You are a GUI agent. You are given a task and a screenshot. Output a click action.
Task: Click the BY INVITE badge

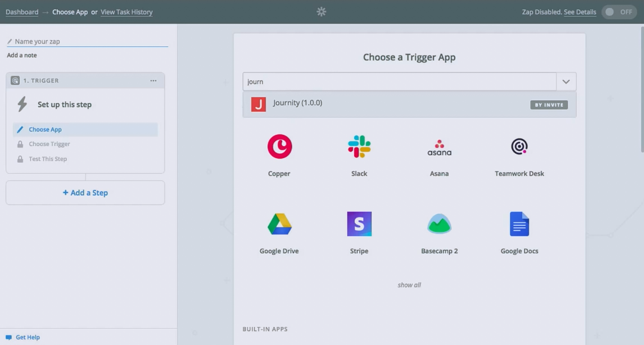click(x=549, y=105)
